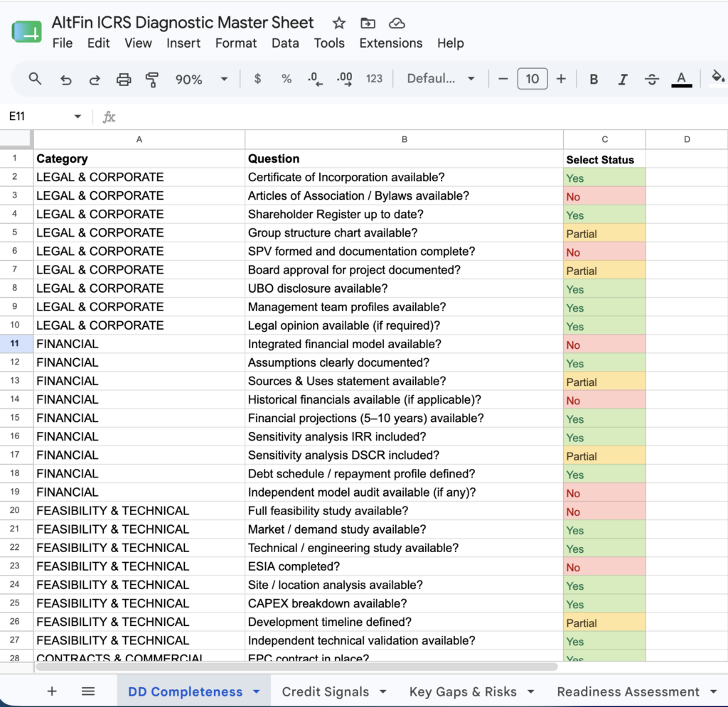Image resolution: width=728 pixels, height=707 pixels.
Task: Open the Help menu
Action: point(450,43)
